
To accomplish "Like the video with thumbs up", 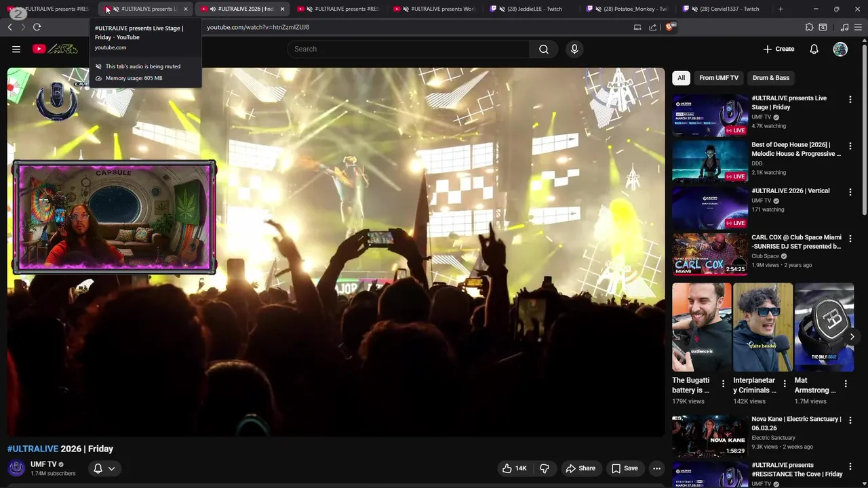I will [514, 468].
